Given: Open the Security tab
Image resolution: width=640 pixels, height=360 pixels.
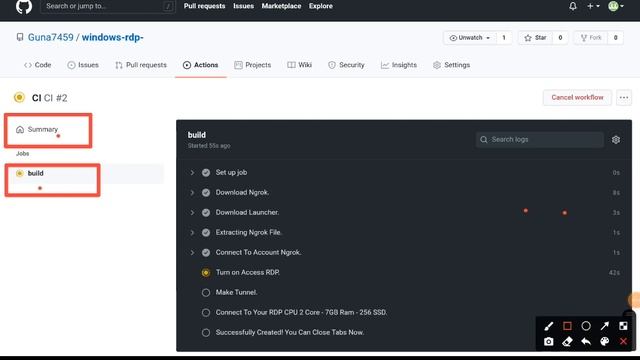Looking at the screenshot, I should tap(346, 65).
